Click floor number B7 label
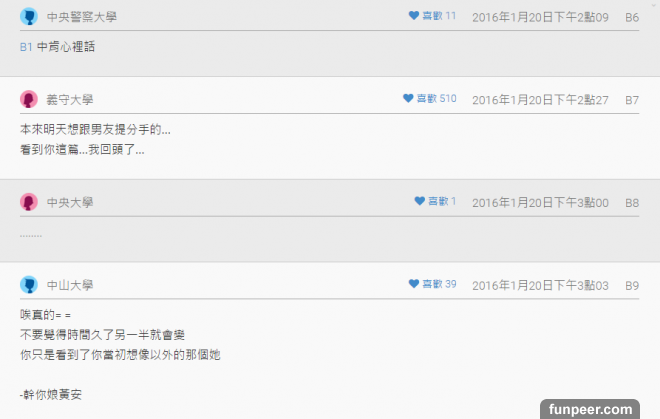The width and height of the screenshot is (660, 419). click(x=632, y=100)
